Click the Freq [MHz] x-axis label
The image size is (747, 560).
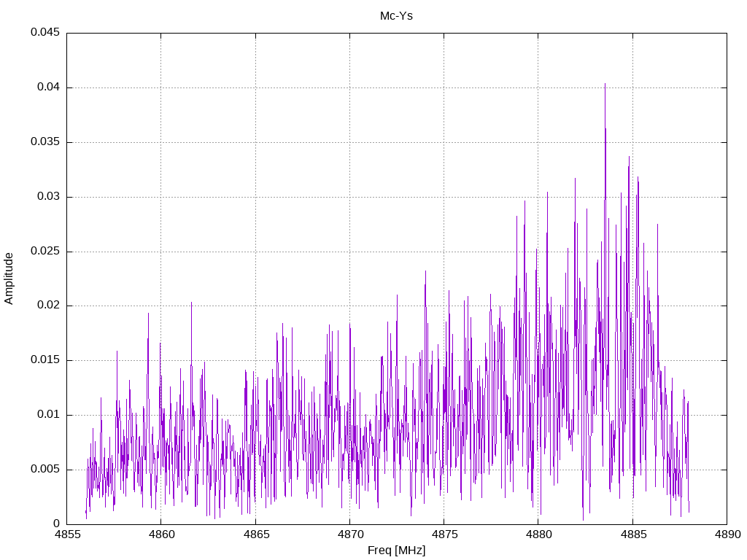pyautogui.click(x=396, y=551)
